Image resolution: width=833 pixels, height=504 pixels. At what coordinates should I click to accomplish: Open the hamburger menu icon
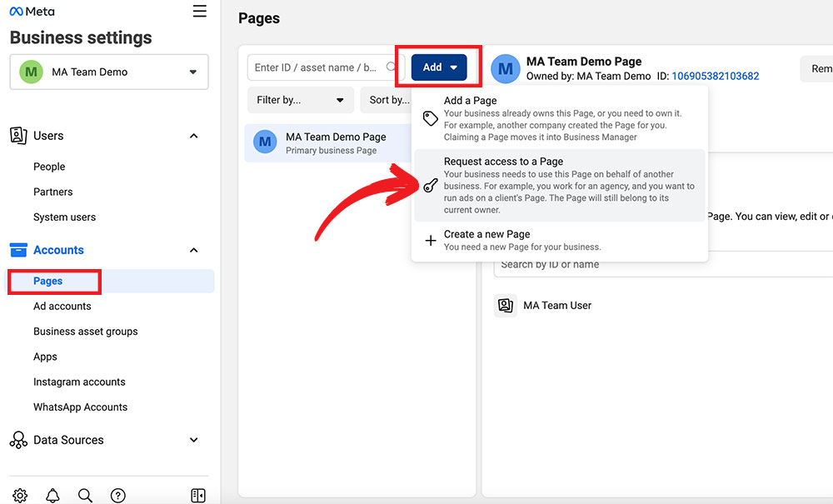click(x=199, y=11)
